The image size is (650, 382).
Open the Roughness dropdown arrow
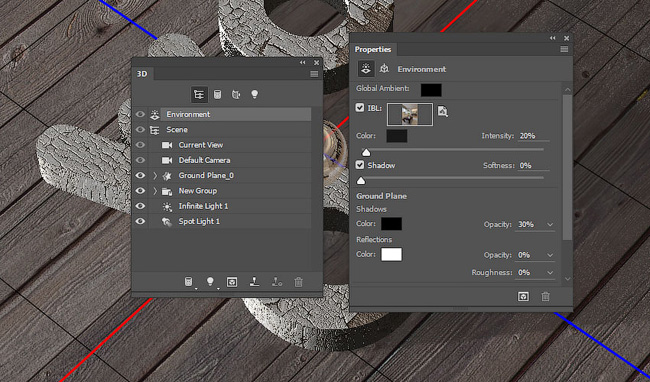coord(550,273)
